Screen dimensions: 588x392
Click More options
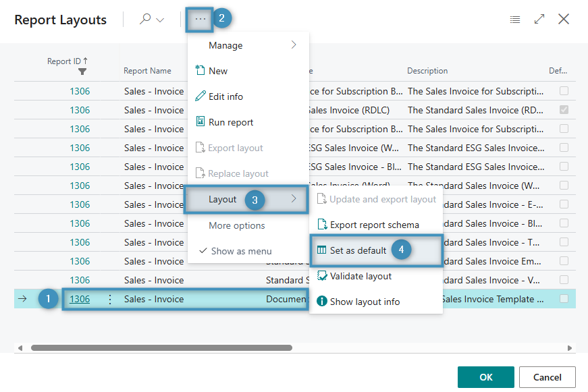tap(248, 225)
